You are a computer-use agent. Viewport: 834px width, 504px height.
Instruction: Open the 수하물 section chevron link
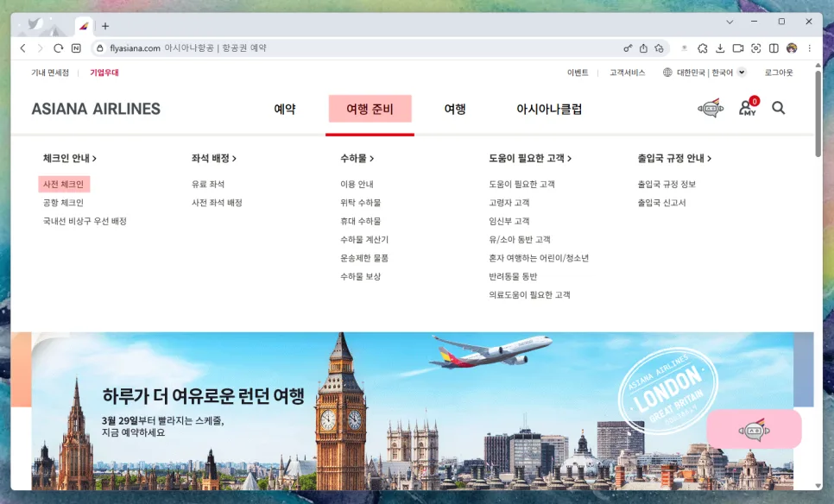click(357, 159)
